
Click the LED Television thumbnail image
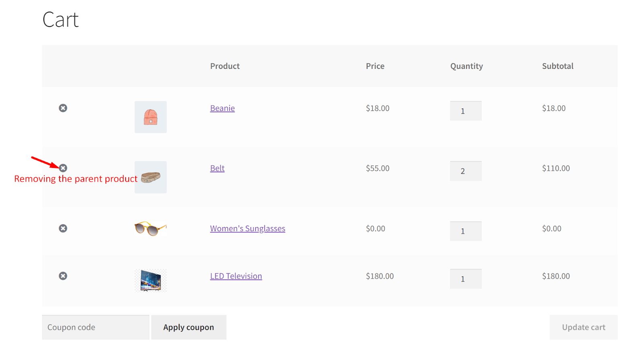click(x=151, y=280)
